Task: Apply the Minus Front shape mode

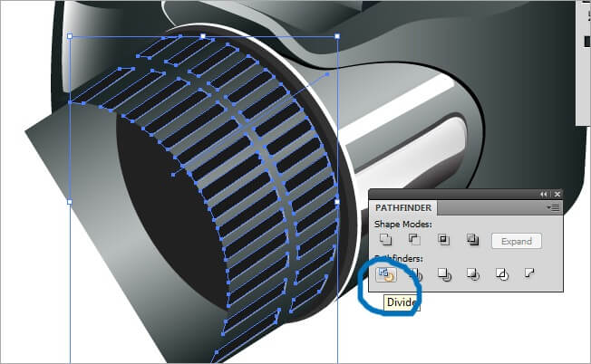Action: (x=414, y=240)
